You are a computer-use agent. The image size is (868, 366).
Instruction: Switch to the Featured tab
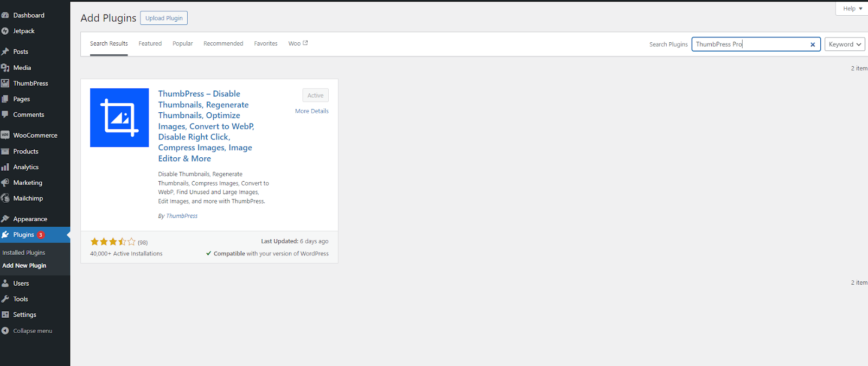coord(150,44)
